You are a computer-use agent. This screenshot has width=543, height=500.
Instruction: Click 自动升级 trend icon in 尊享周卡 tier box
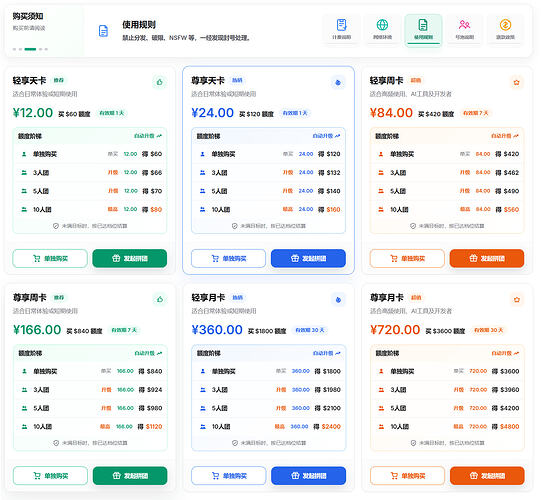click(x=159, y=353)
